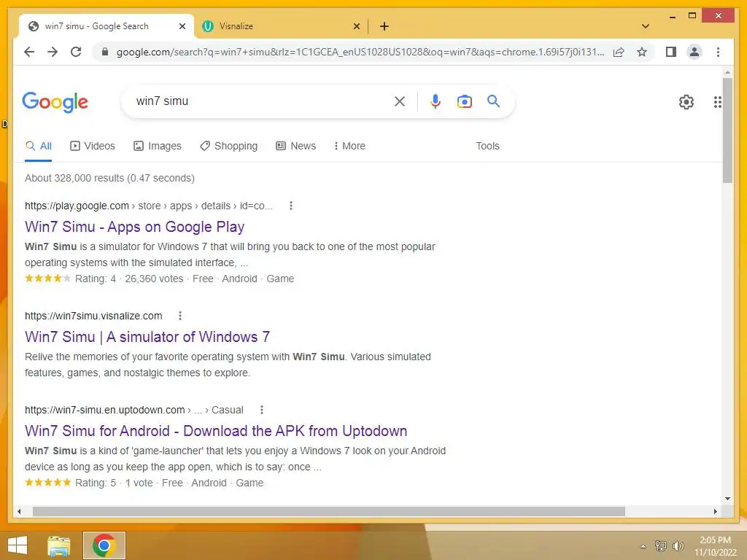Bookmark this page with star icon
Screen dimensions: 747x560
click(x=642, y=52)
